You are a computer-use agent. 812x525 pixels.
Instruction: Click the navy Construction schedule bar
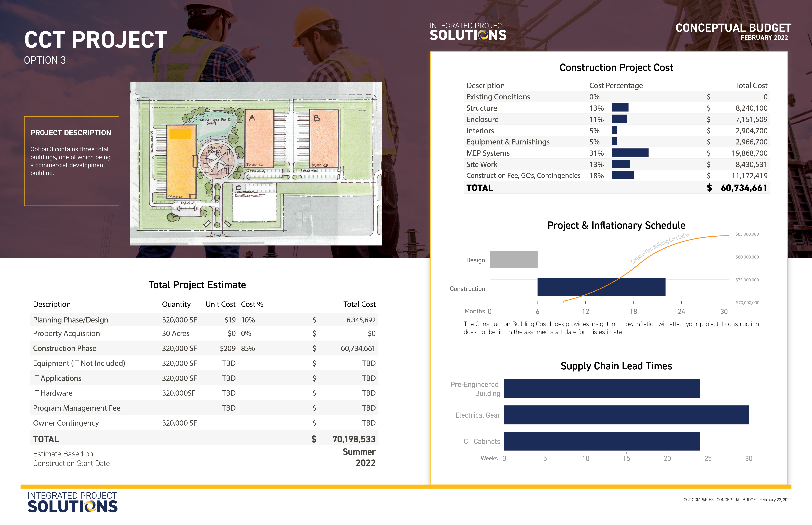click(601, 287)
